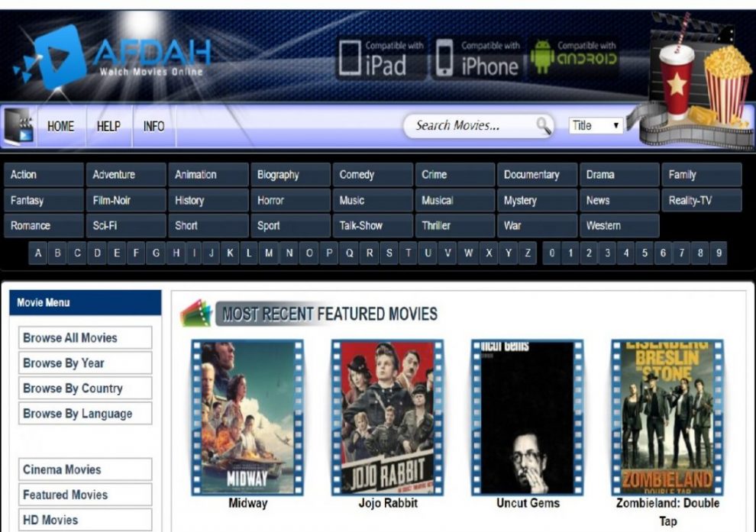756x532 pixels.
Task: Click the film clapper icon beside HOME
Action: coord(19,125)
